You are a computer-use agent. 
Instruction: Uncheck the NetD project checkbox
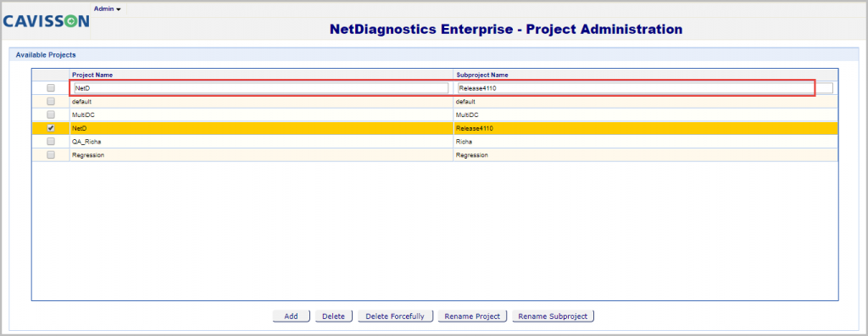pos(51,127)
